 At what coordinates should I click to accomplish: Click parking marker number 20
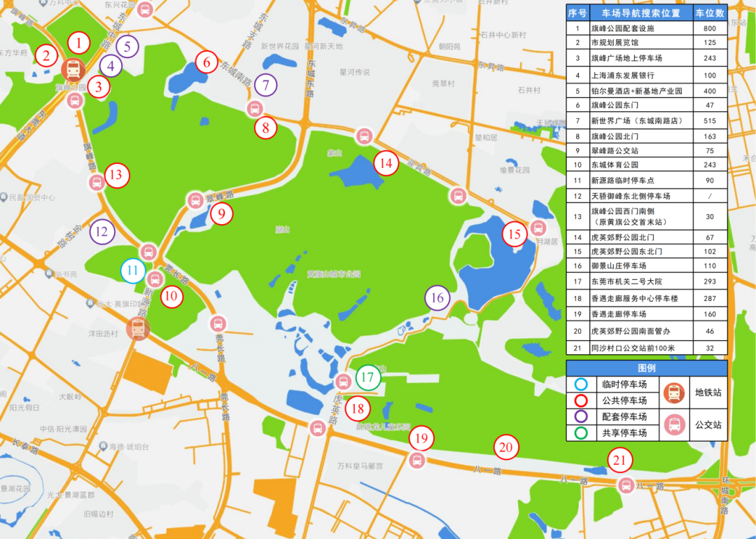click(505, 447)
